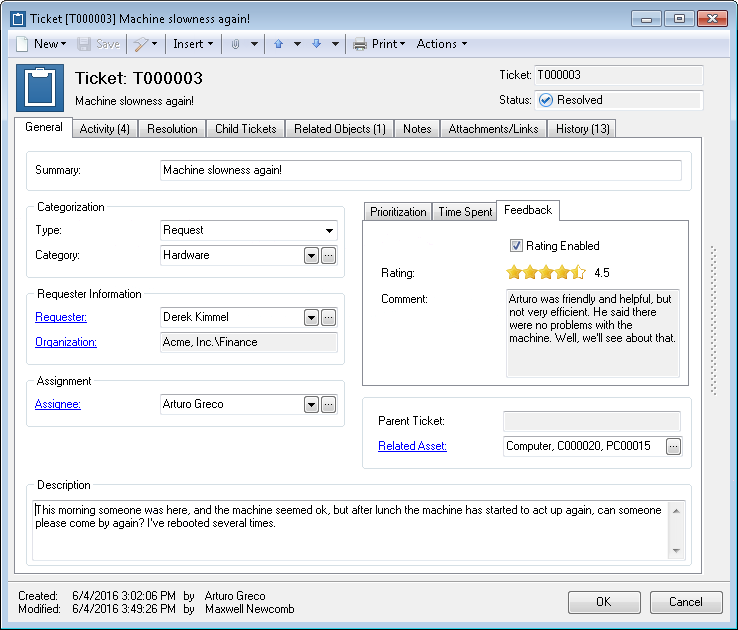Open the Related Asset link
This screenshot has width=738, height=630.
pos(412,446)
